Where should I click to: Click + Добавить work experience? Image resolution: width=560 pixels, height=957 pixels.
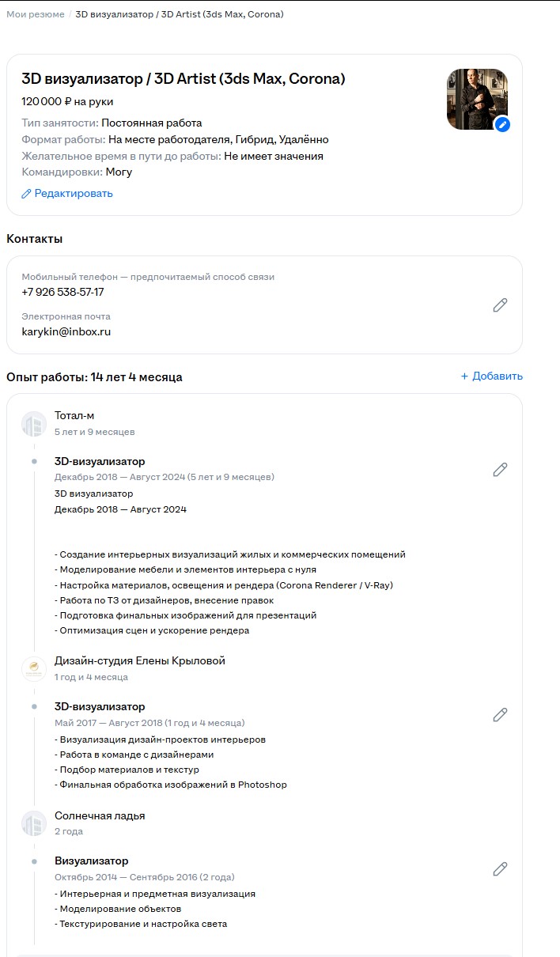click(x=491, y=376)
